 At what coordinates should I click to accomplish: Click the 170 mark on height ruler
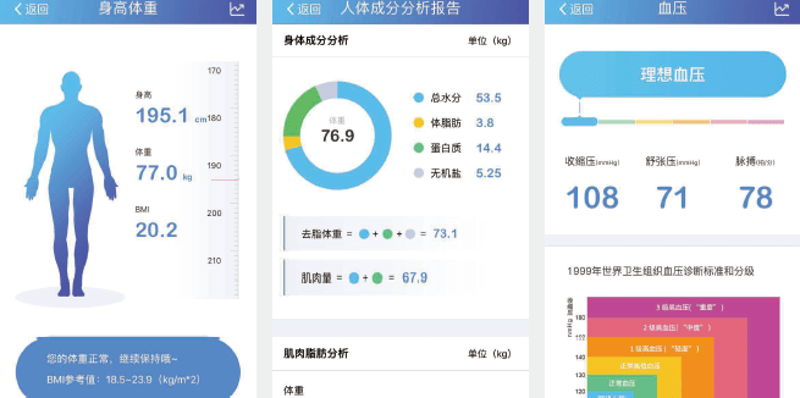point(214,70)
